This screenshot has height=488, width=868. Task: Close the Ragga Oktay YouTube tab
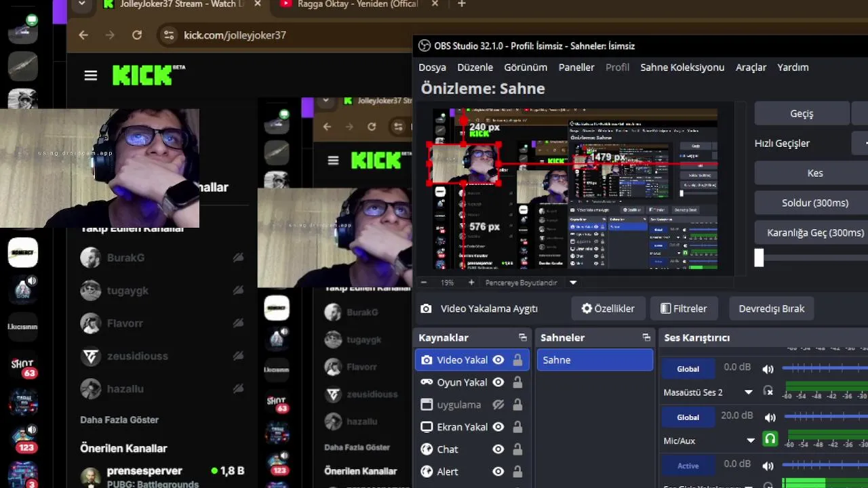pyautogui.click(x=435, y=4)
